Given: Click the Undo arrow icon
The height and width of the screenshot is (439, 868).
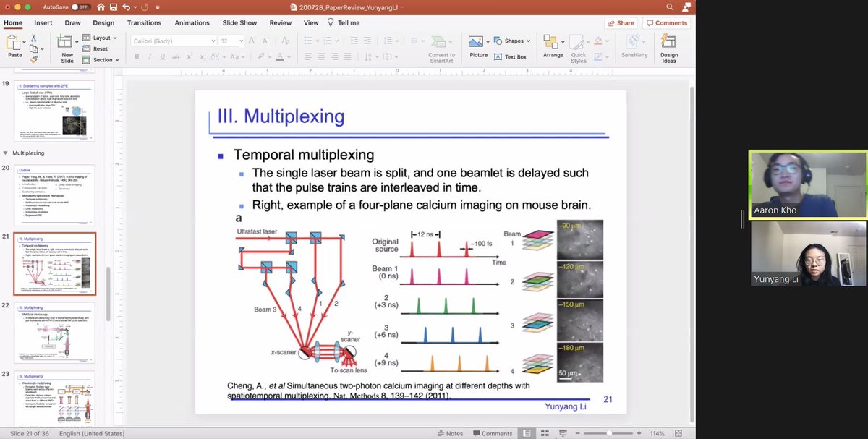Looking at the screenshot, I should (x=126, y=7).
